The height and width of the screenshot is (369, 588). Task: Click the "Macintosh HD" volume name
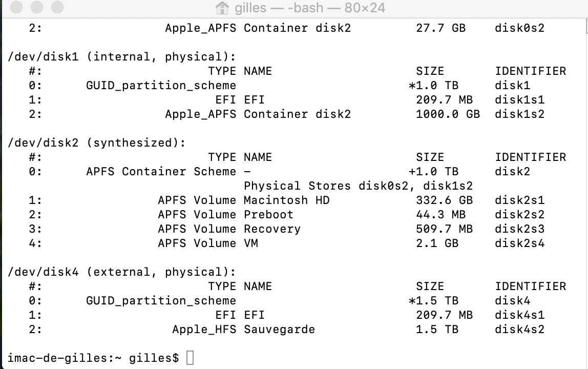point(286,200)
